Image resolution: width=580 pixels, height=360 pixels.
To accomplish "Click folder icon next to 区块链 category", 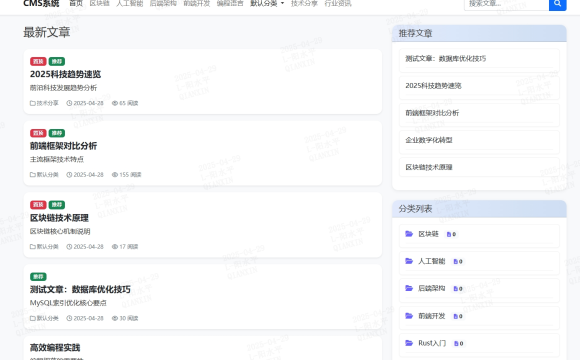I will 409,234.
